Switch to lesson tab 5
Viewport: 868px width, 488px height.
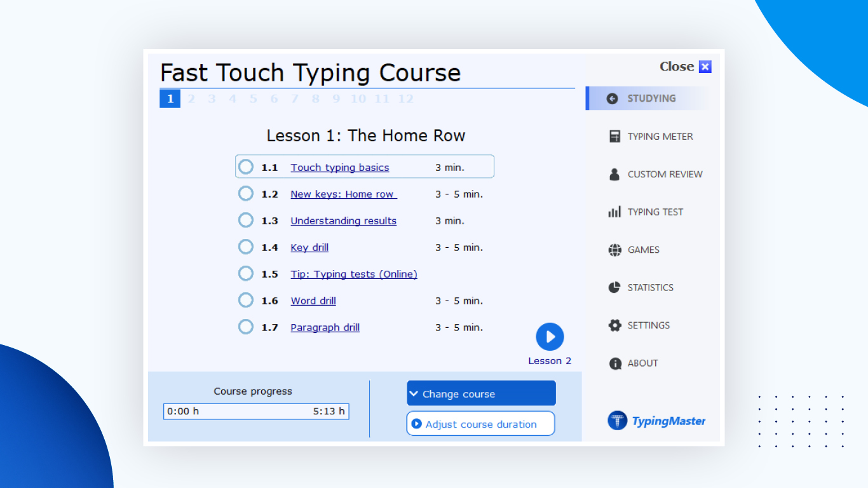pyautogui.click(x=253, y=98)
